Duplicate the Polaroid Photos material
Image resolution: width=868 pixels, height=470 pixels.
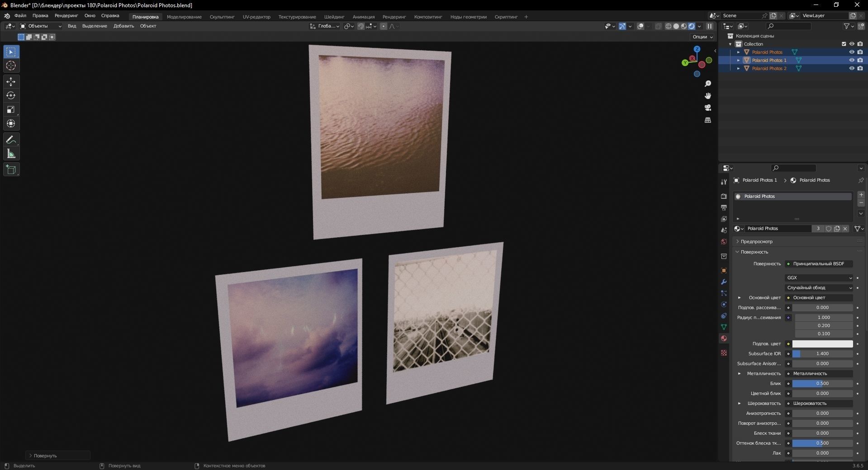point(837,229)
